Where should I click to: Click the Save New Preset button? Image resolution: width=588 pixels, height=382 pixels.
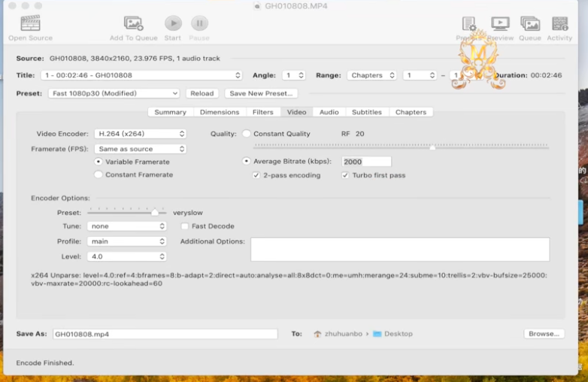(261, 93)
